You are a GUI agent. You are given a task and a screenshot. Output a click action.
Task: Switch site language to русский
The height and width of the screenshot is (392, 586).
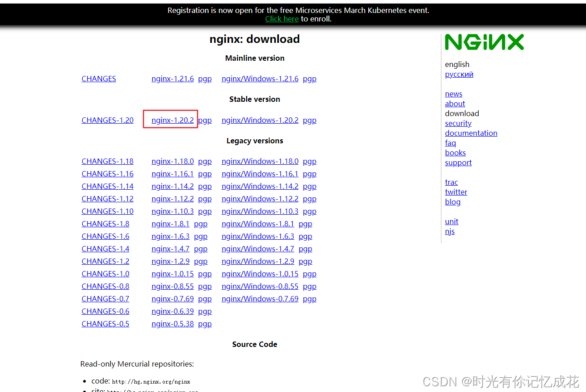[459, 74]
